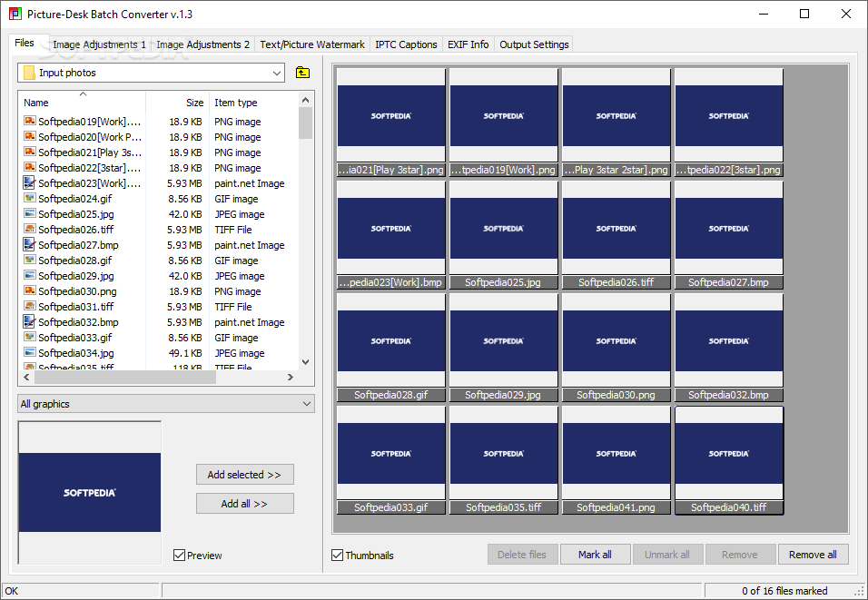Viewport: 868px width, 600px height.
Task: Click the Input photos folder icon
Action: 29,73
